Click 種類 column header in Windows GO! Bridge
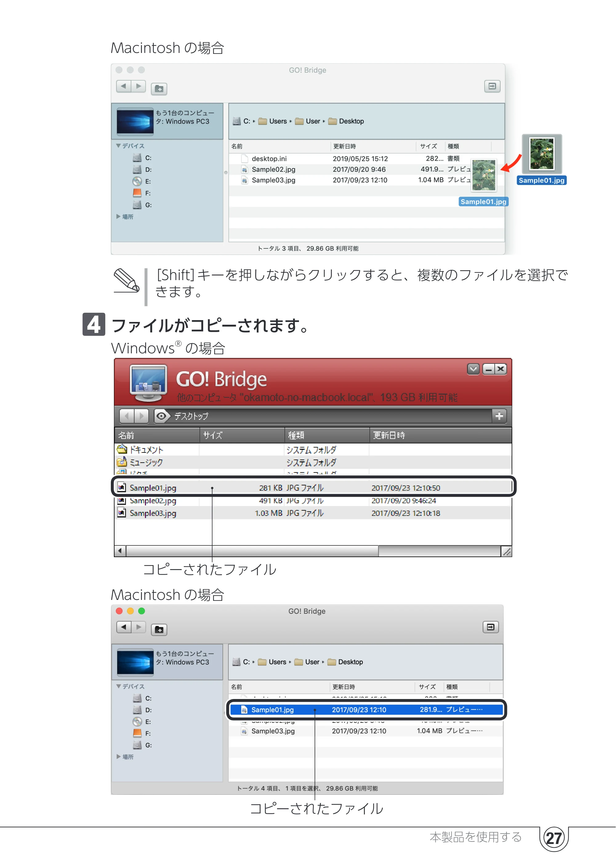Viewport: 616px width, 868px height. (x=327, y=435)
